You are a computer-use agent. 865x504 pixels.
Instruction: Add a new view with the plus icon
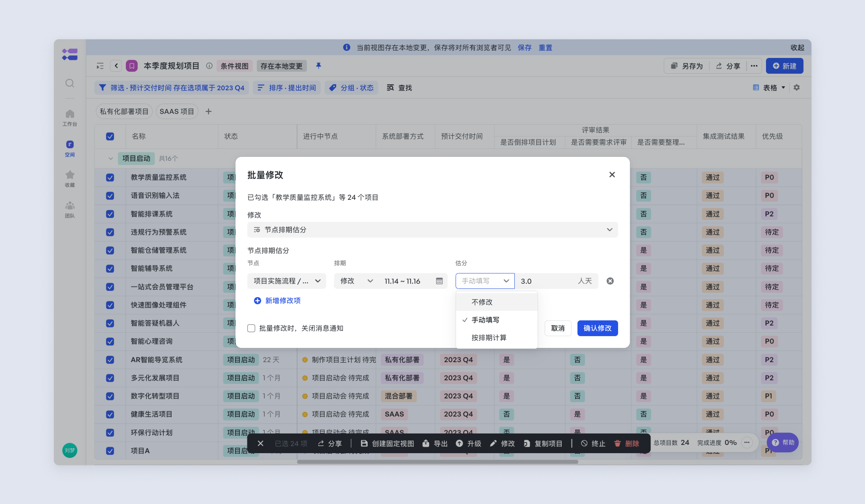click(208, 112)
